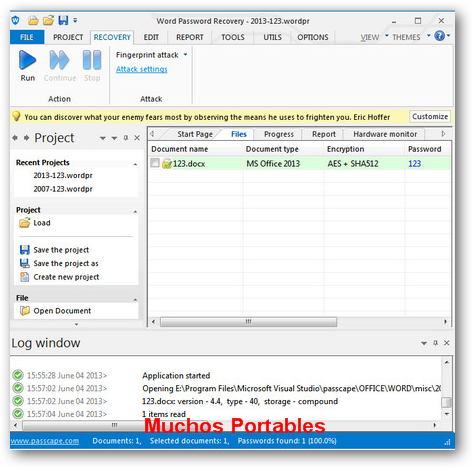473x468 pixels.
Task: Open the Start Page tab
Action: pos(195,134)
